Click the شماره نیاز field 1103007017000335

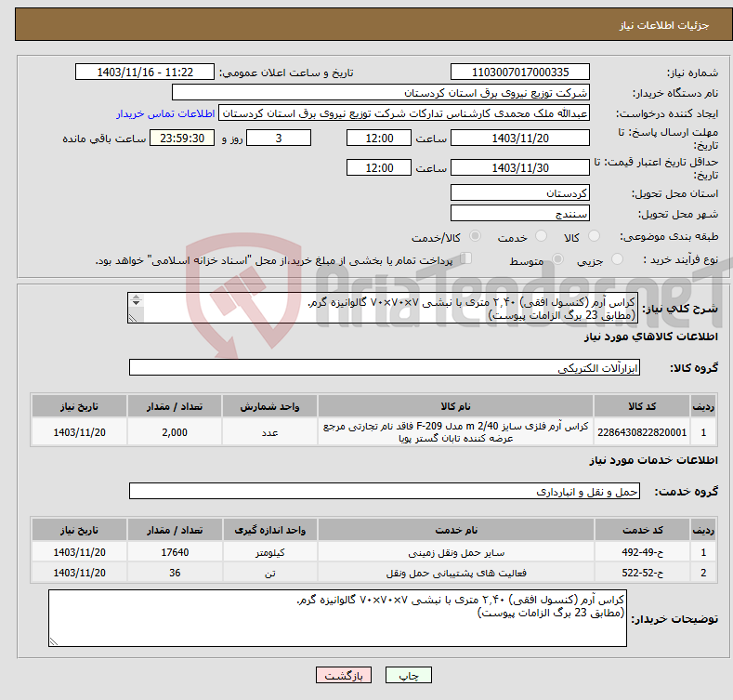[520, 73]
